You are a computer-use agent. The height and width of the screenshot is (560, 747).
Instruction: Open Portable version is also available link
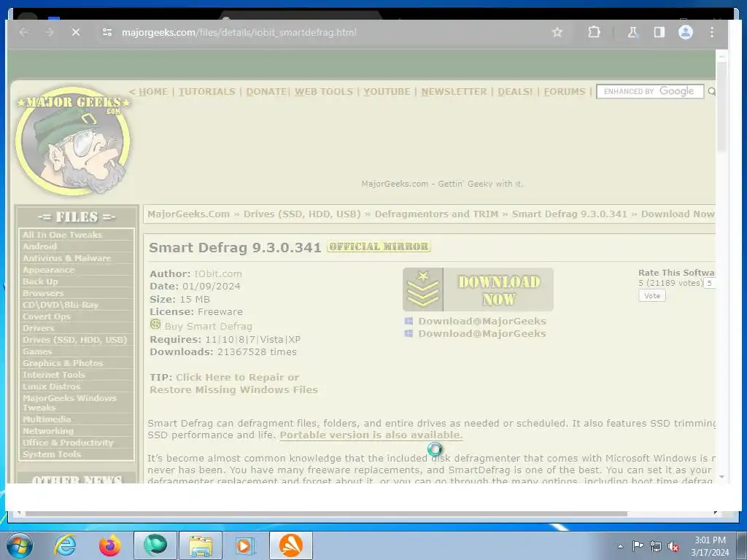[371, 435]
